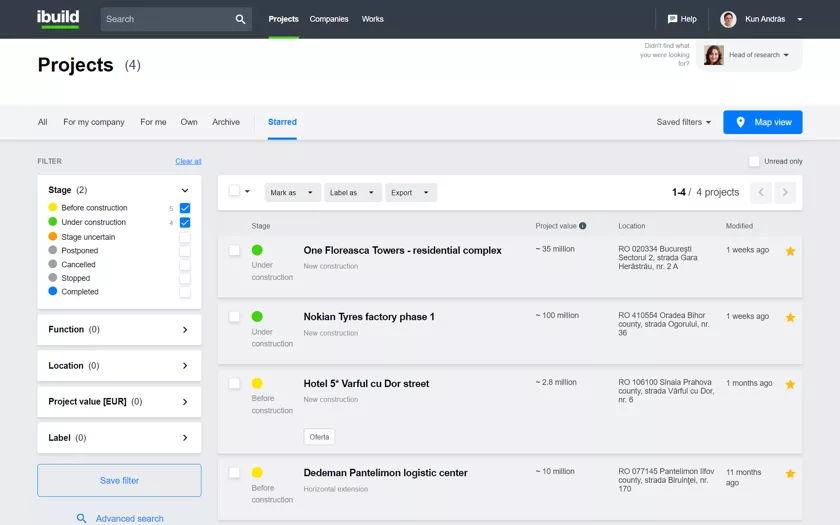Select Nokian Tyres row checkbox

tap(234, 317)
